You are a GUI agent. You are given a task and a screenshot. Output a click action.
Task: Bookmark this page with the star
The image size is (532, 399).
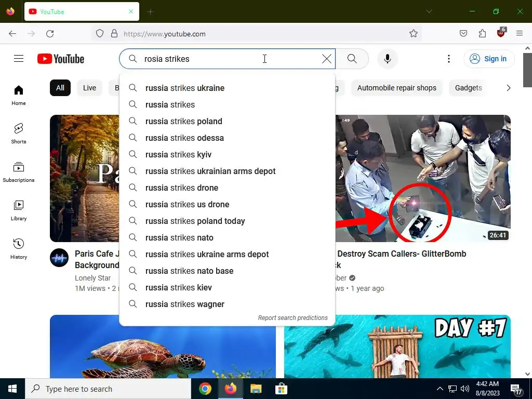(x=413, y=34)
